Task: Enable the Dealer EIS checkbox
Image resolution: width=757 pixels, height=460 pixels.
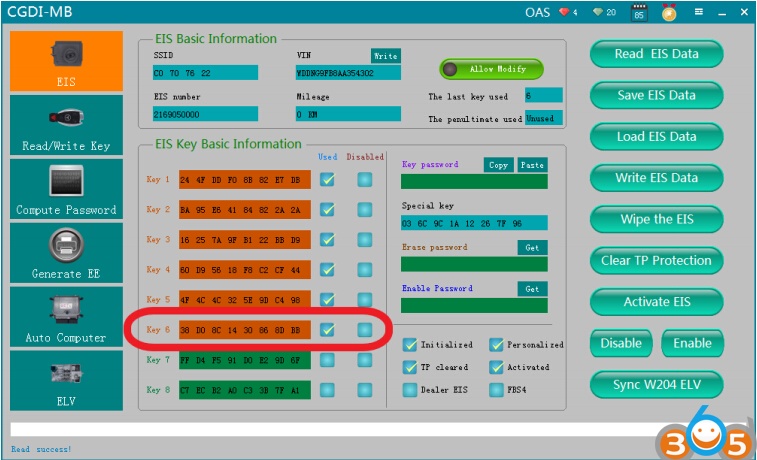Action: click(x=409, y=390)
